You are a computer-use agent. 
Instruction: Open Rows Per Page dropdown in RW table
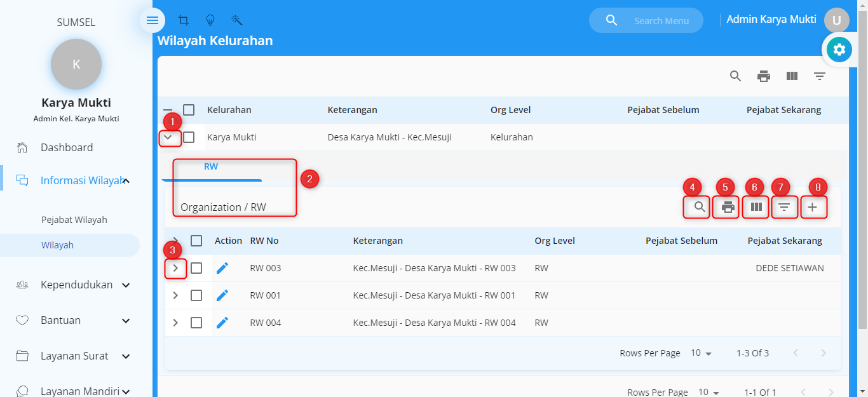pyautogui.click(x=702, y=353)
